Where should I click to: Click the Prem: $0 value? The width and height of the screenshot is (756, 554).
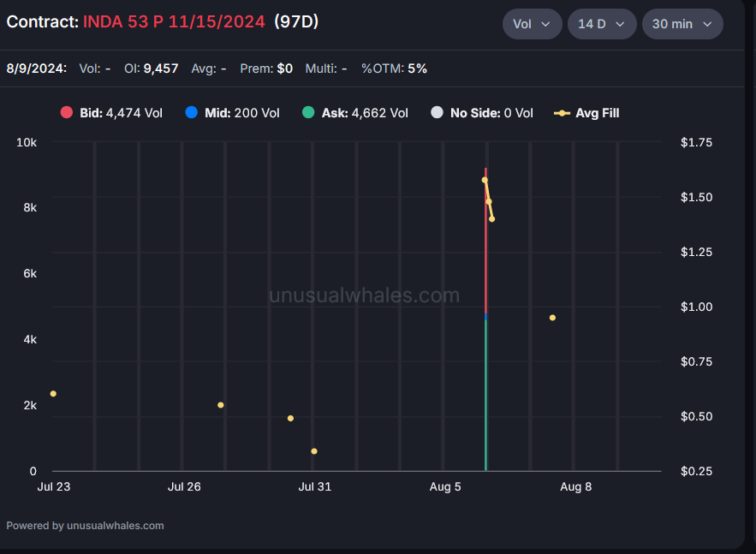tap(266, 69)
